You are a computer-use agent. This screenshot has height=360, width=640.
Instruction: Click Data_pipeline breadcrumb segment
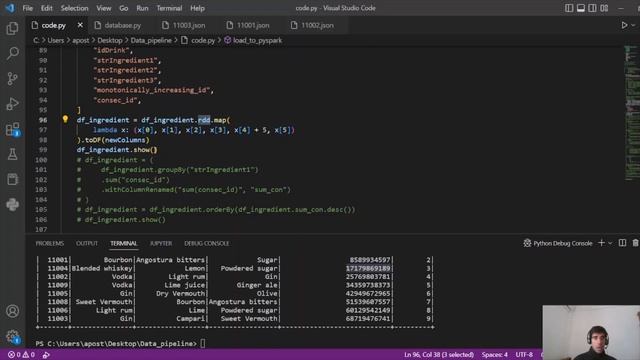tap(151, 40)
